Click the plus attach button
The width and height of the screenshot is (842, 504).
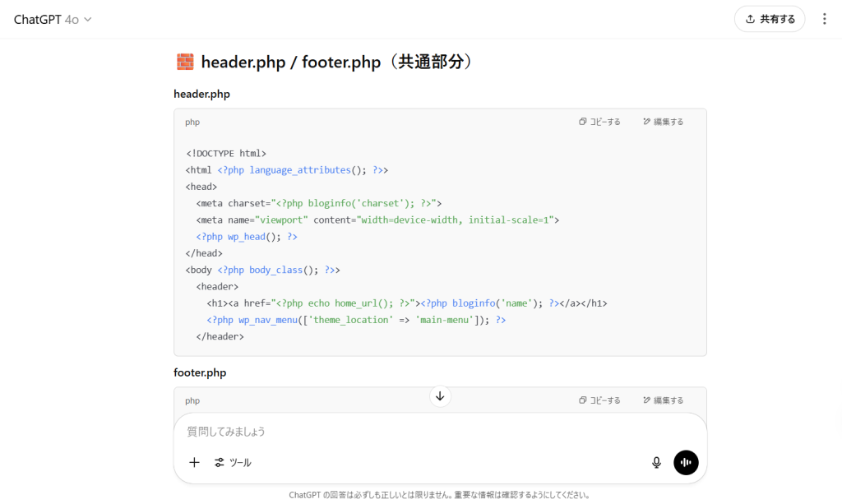(194, 462)
